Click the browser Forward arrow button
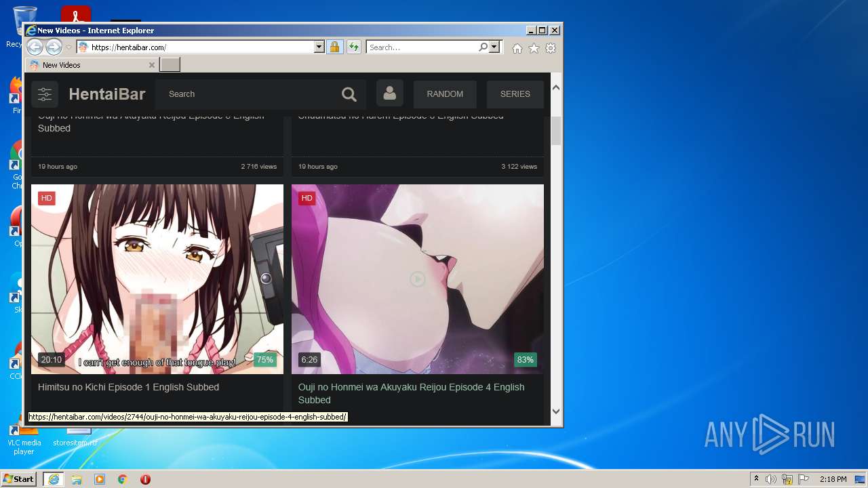Image resolution: width=868 pixels, height=488 pixels. [x=54, y=47]
